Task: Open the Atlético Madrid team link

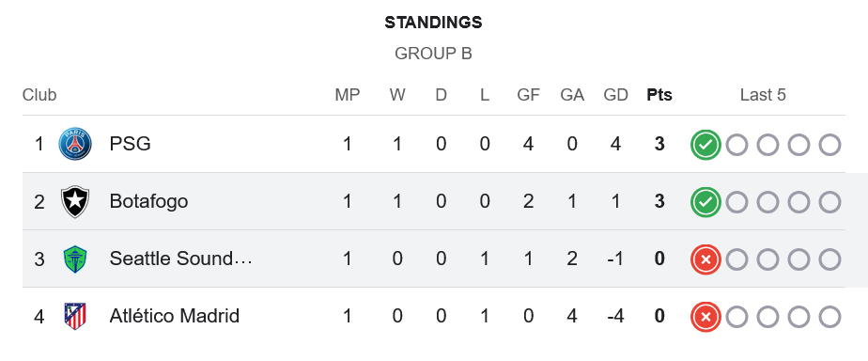Action: point(175,316)
